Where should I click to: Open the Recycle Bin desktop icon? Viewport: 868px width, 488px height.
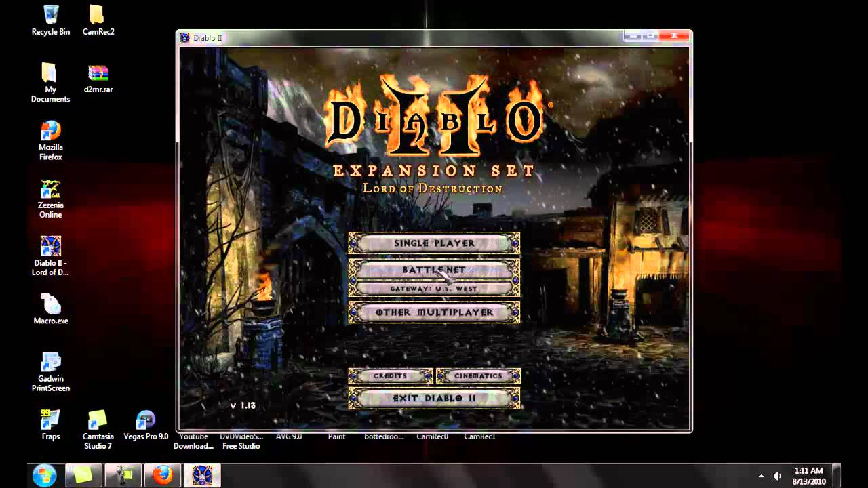[50, 20]
